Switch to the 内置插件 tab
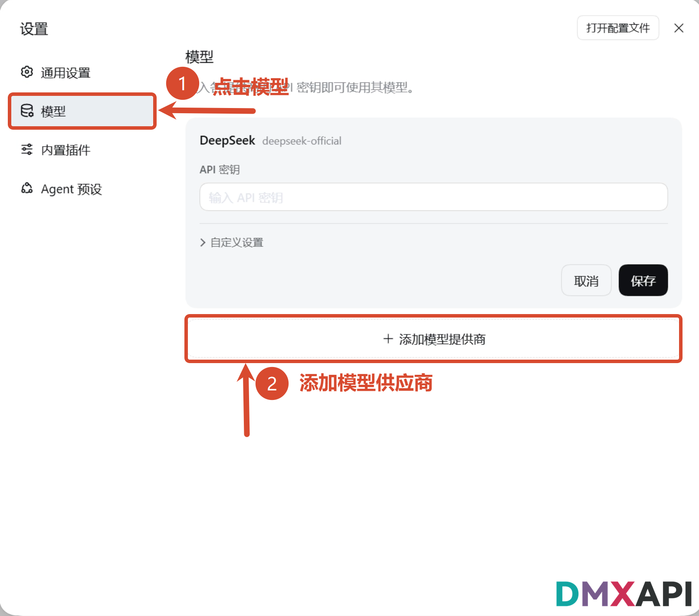 (82, 150)
